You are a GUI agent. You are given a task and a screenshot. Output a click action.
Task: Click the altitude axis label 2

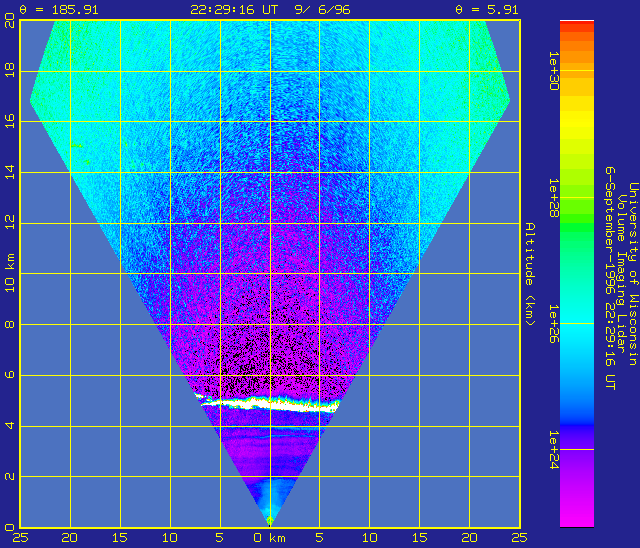(x=10, y=476)
